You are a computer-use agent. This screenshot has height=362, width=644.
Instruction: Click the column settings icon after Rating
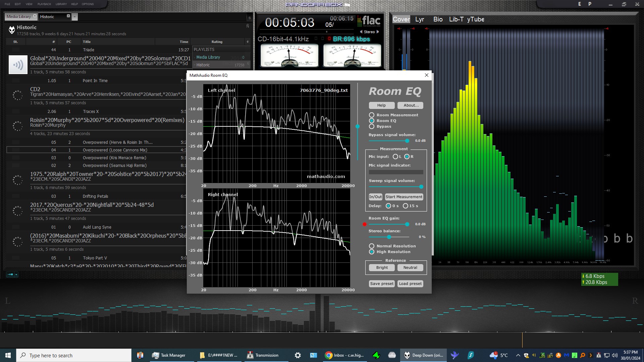pyautogui.click(x=248, y=42)
